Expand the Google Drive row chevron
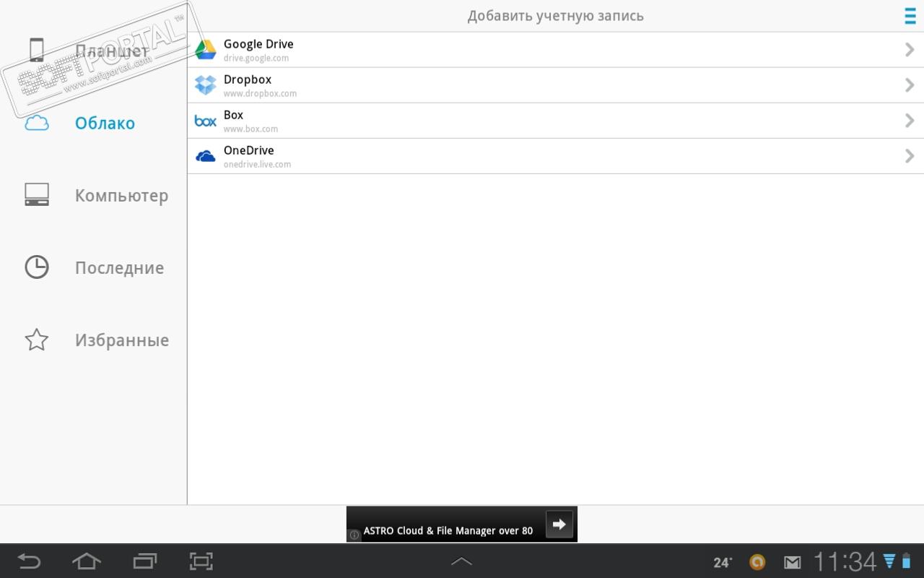Viewport: 924px width, 578px height. (x=910, y=49)
